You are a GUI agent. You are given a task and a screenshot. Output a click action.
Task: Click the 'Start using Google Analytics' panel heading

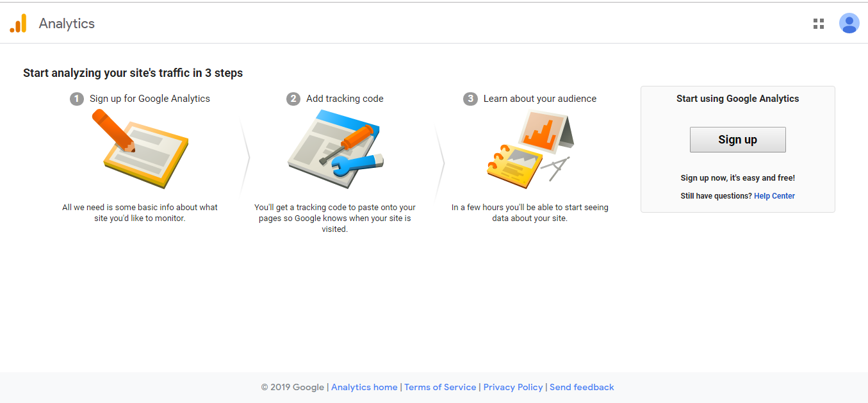tap(737, 99)
